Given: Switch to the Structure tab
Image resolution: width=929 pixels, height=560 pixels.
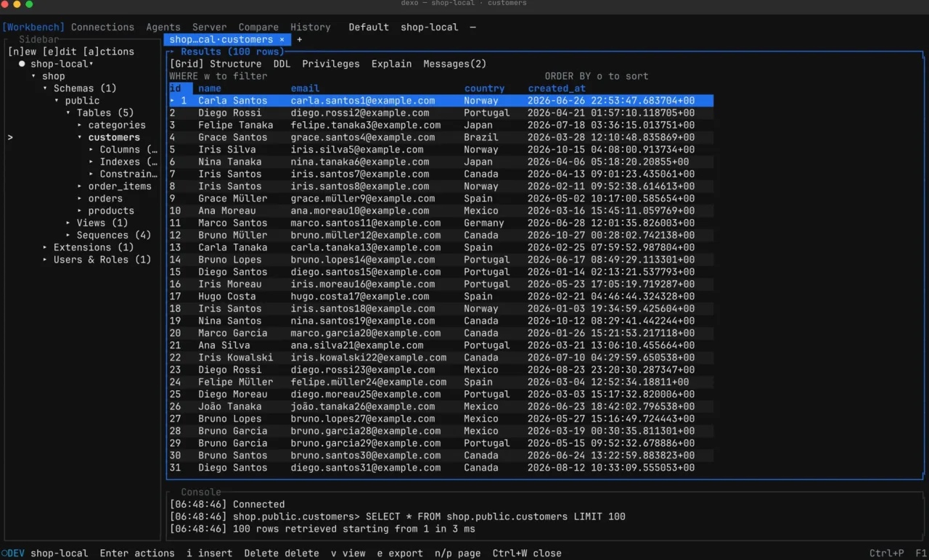Looking at the screenshot, I should click(x=236, y=64).
